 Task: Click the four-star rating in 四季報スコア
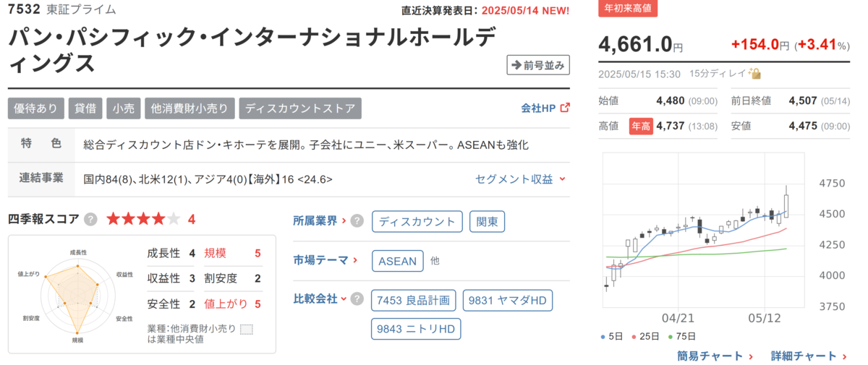(x=143, y=219)
